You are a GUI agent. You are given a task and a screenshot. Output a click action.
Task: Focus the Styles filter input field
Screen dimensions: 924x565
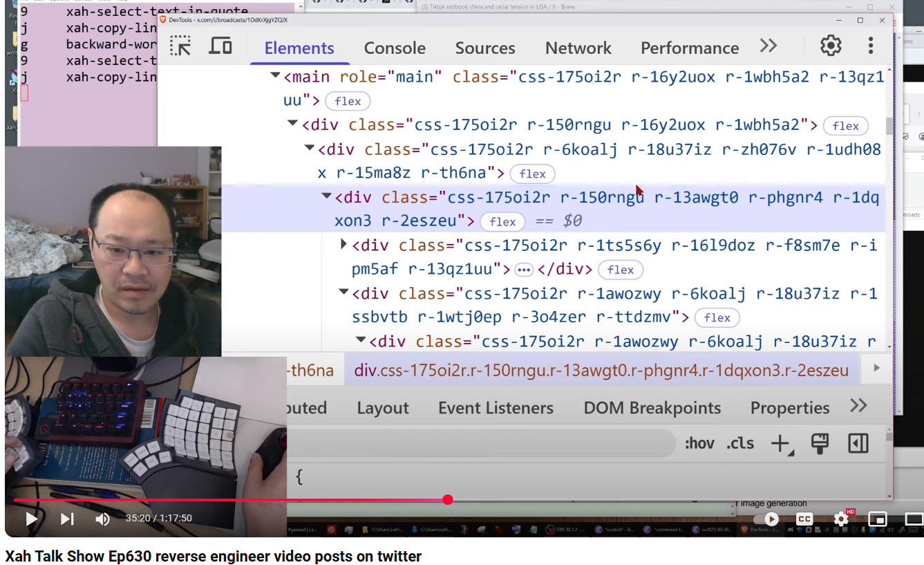(x=481, y=443)
